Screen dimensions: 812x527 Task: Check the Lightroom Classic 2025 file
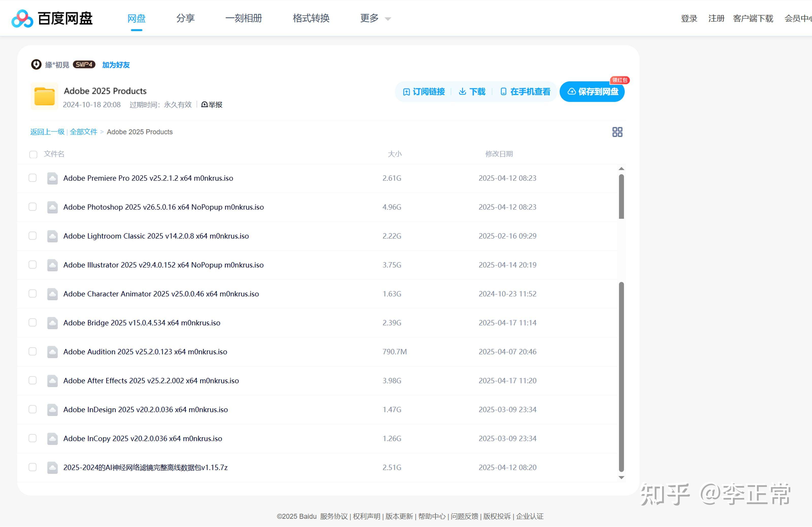tap(32, 236)
